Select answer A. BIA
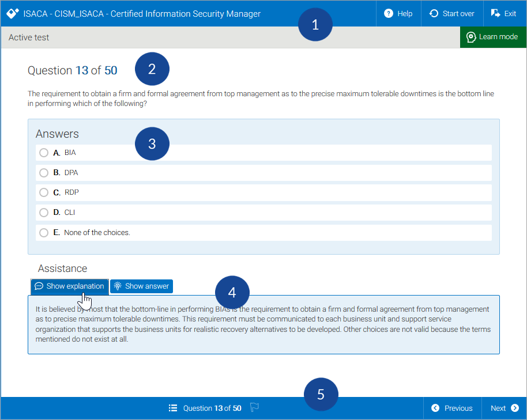527x420 pixels. (44, 153)
